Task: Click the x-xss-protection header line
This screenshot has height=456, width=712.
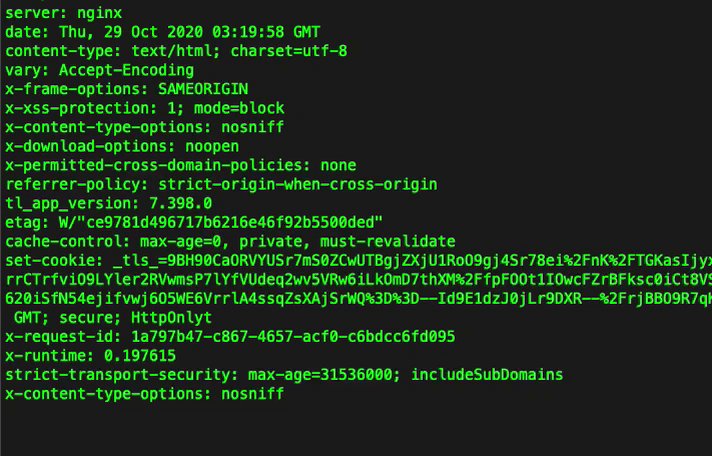Action: pos(145,108)
